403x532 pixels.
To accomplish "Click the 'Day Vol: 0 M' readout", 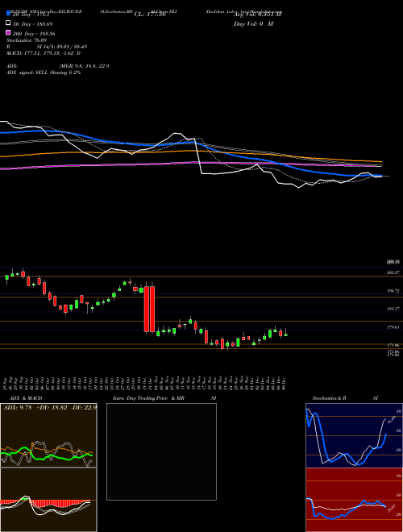I will (x=253, y=24).
